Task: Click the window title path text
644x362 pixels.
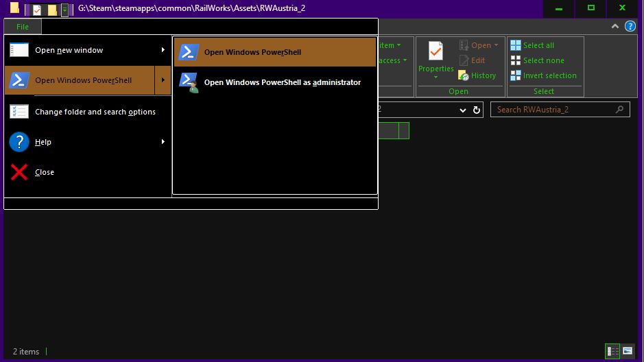Action: (x=191, y=8)
